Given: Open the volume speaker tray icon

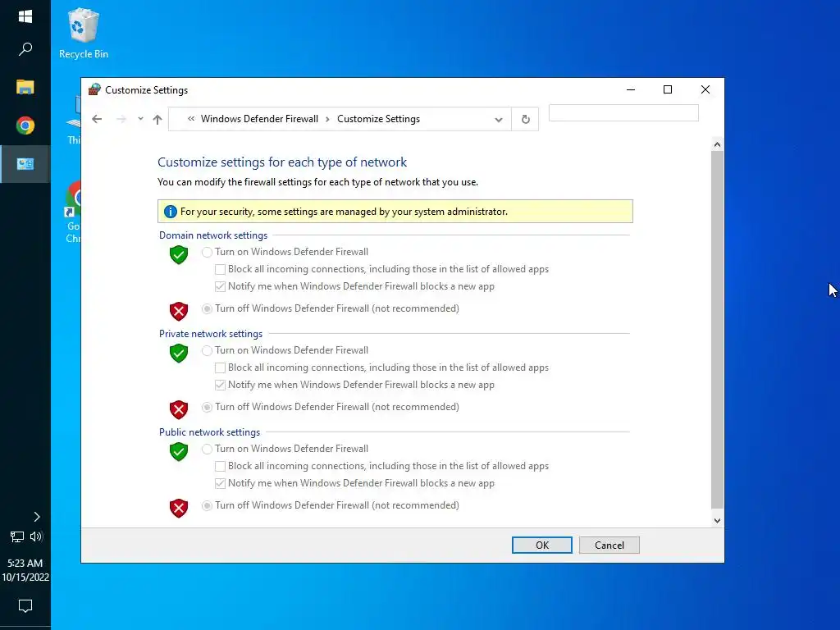Looking at the screenshot, I should (36, 536).
